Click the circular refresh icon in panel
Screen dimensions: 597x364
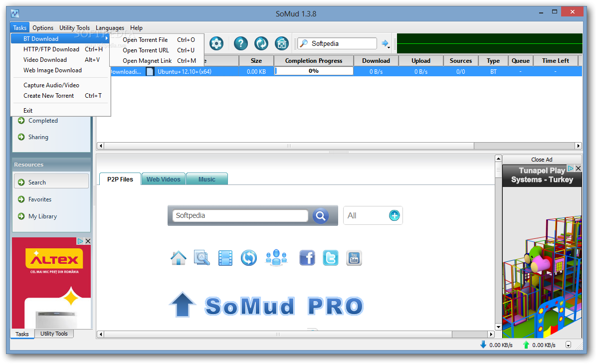coord(249,258)
